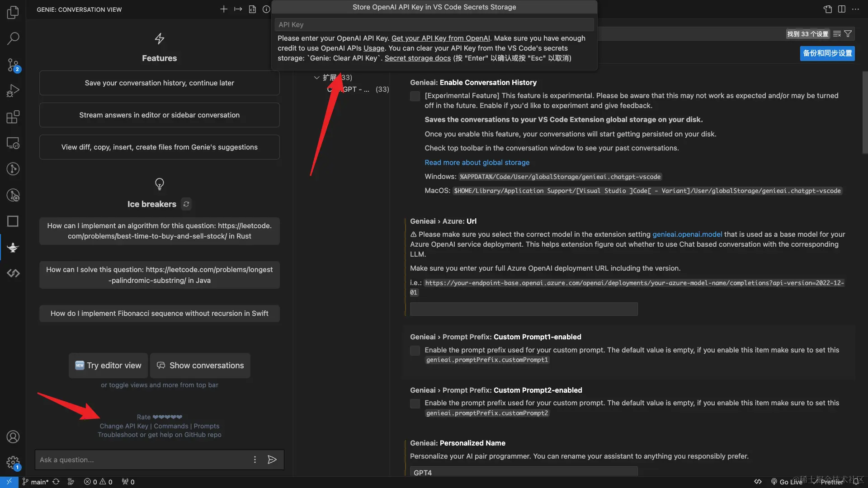
Task: Open the settings filter funnel
Action: (x=848, y=34)
